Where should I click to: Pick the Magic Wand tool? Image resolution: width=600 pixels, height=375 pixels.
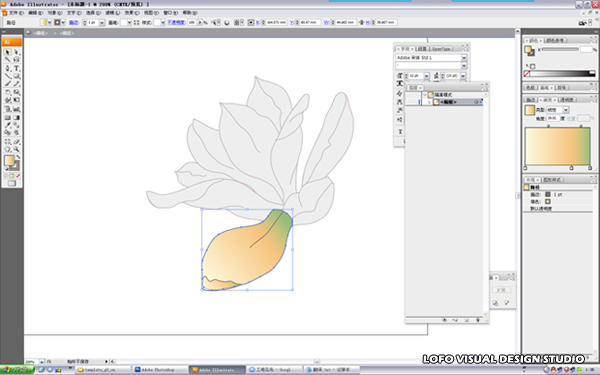click(x=7, y=60)
